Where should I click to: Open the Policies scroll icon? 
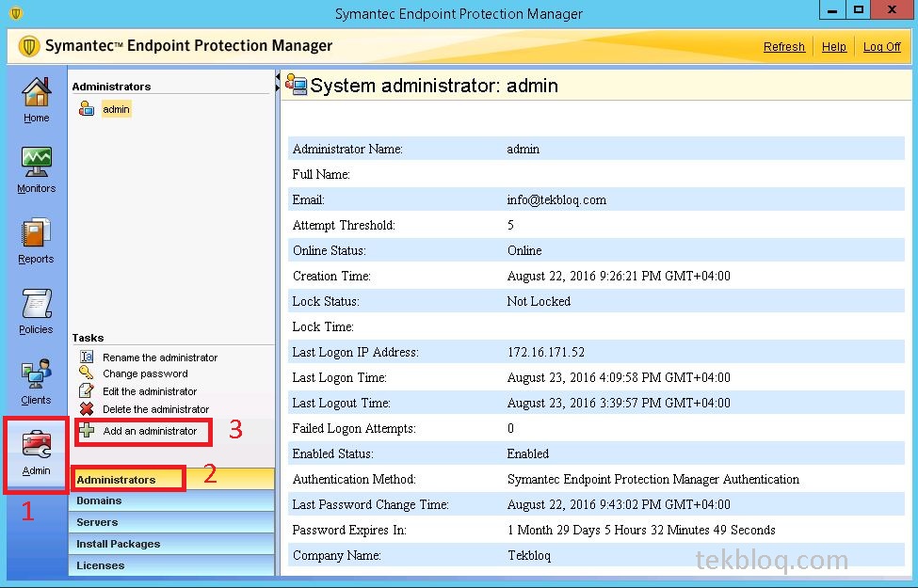(x=37, y=304)
